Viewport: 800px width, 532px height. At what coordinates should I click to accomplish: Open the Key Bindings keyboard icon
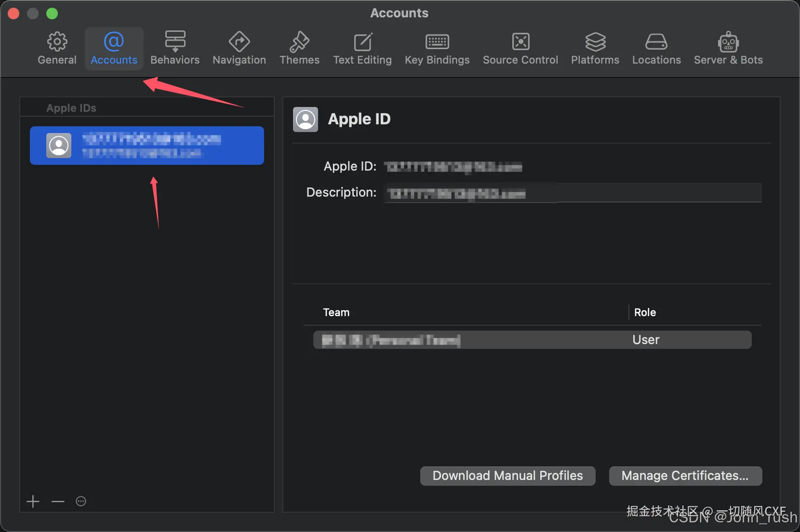(437, 42)
